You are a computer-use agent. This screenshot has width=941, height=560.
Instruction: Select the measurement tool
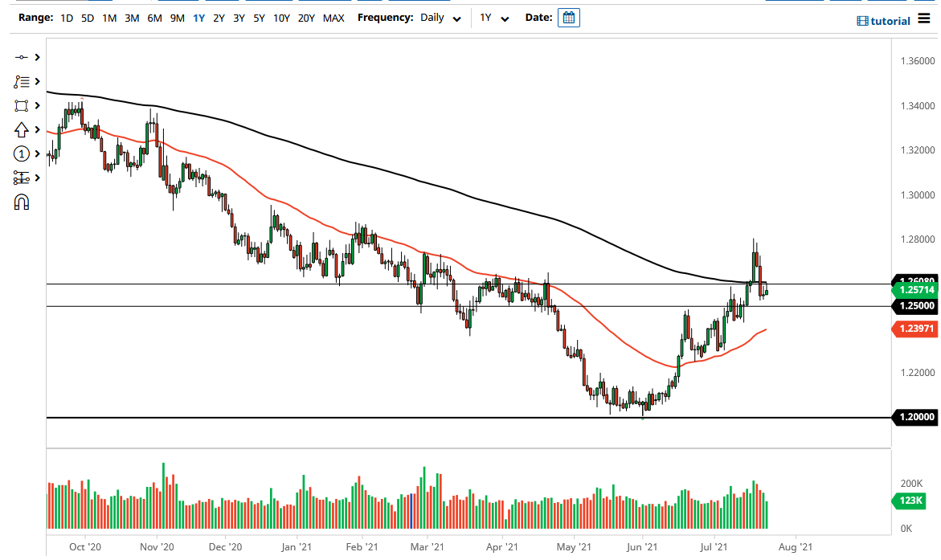tap(22, 178)
